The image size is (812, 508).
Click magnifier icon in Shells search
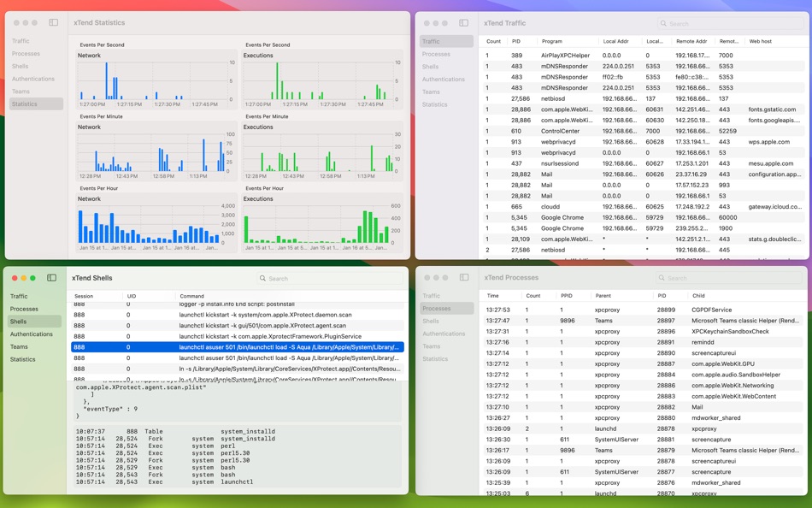[262, 278]
